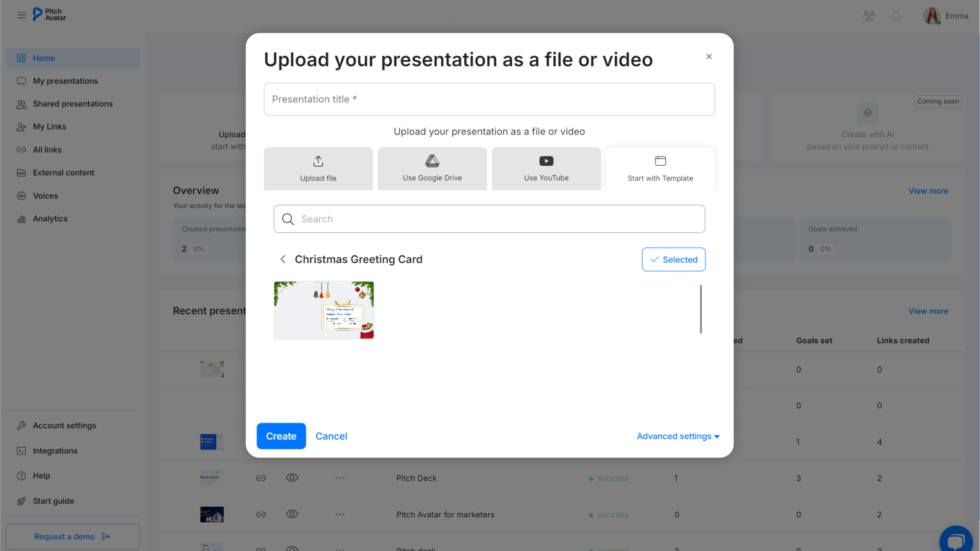Go back with chevron beside Christmas Greeting Card
Image resolution: width=980 pixels, height=551 pixels.
[x=283, y=259]
